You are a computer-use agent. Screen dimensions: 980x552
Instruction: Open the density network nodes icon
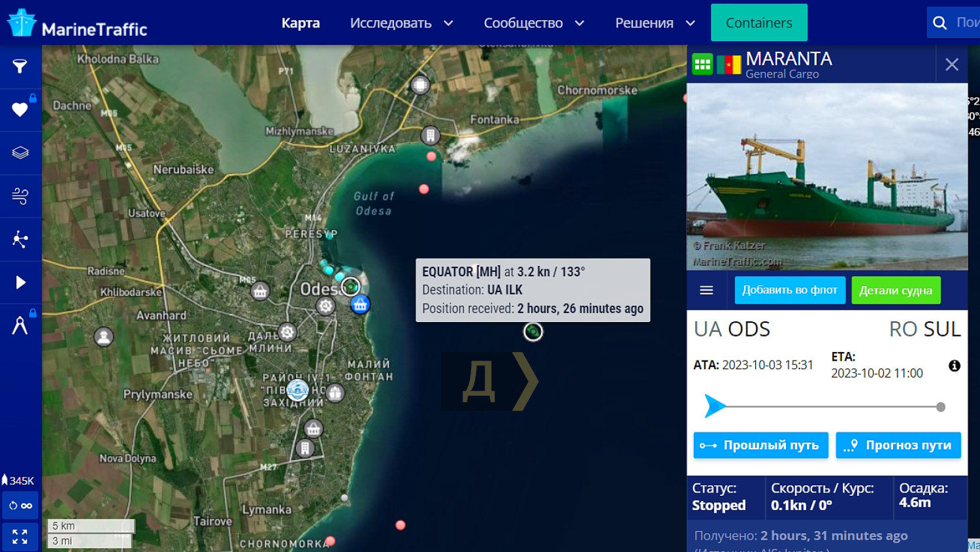click(x=20, y=239)
